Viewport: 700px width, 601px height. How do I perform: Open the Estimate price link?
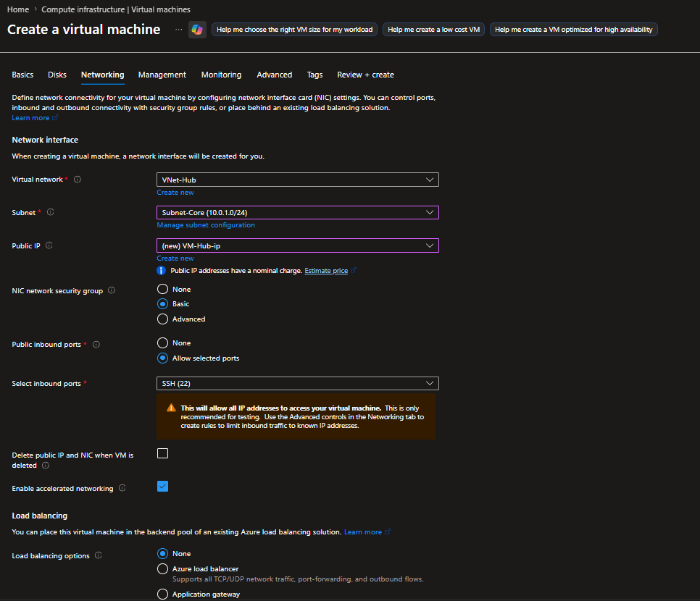326,270
